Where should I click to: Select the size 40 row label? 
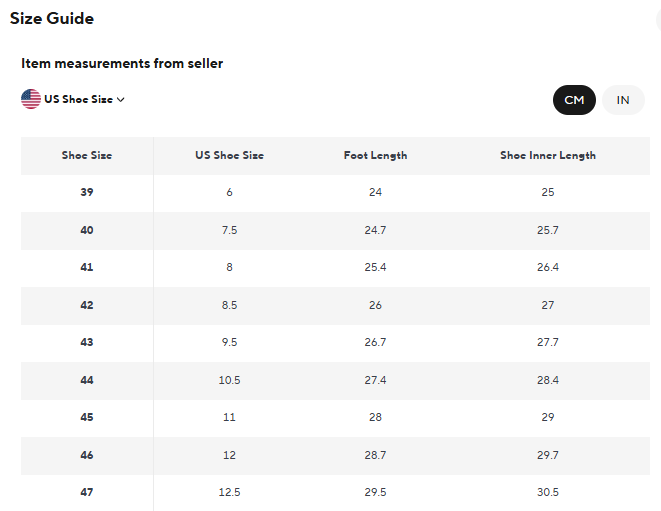(x=87, y=230)
